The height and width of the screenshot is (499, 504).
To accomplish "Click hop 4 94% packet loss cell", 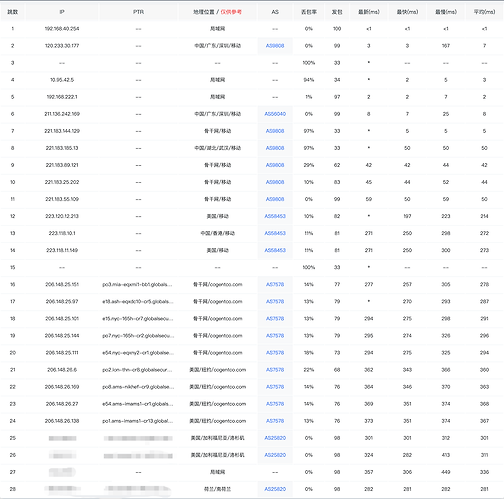I will pyautogui.click(x=309, y=80).
